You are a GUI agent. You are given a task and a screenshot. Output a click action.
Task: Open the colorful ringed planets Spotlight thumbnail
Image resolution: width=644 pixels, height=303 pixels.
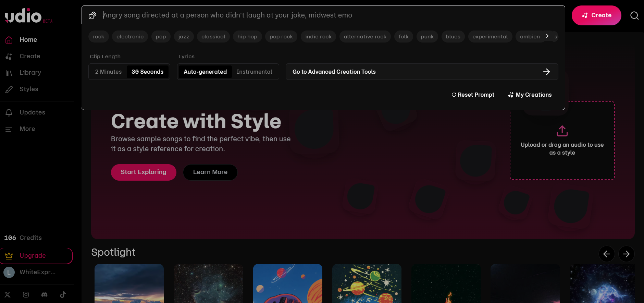367,283
